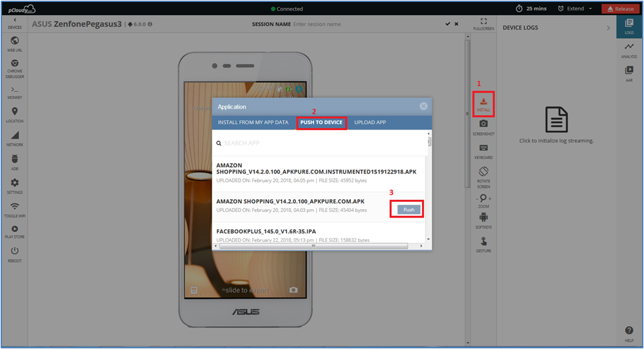
Task: Open the Logs panel
Action: pyautogui.click(x=629, y=26)
